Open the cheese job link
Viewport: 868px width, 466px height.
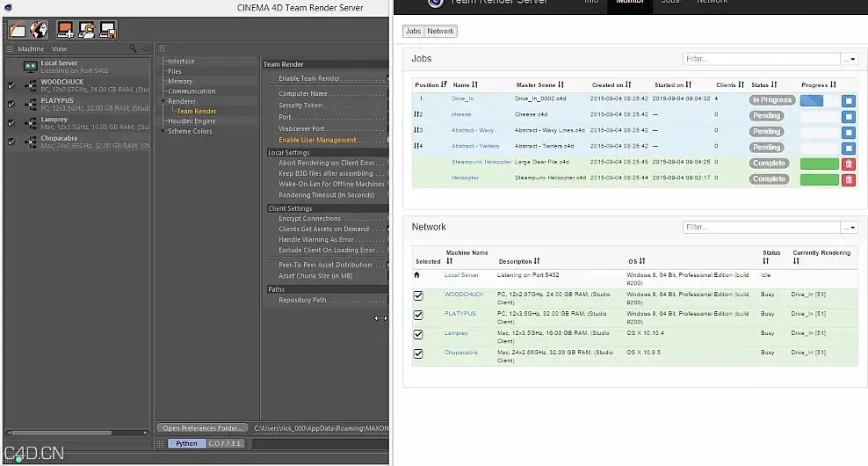461,114
